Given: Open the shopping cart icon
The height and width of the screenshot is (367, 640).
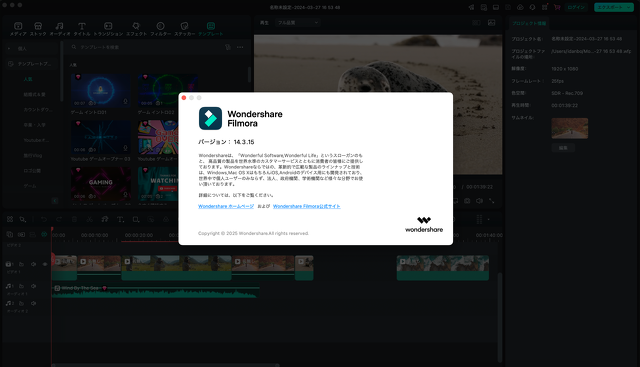Looking at the screenshot, I should pyautogui.click(x=557, y=7).
